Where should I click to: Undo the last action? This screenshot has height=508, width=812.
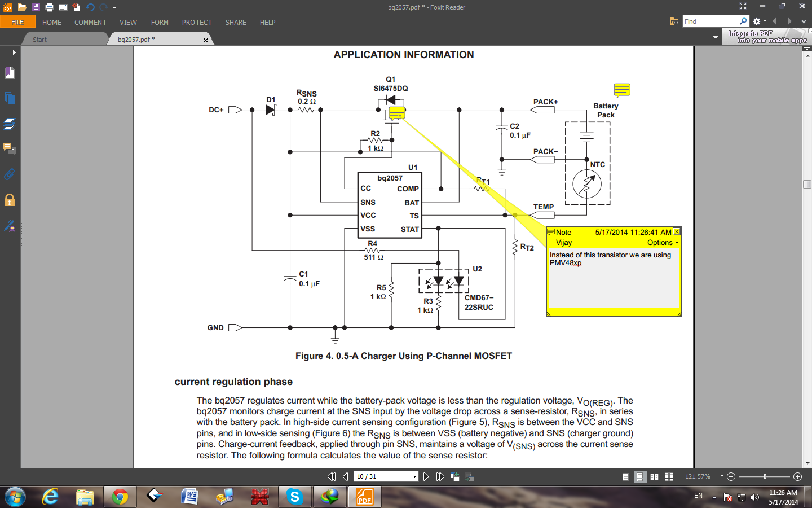[x=90, y=7]
